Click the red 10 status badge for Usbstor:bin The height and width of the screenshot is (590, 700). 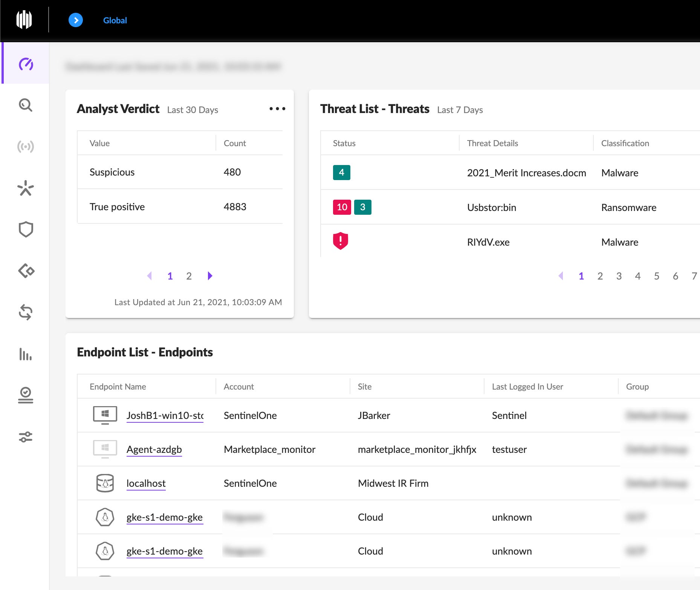[x=342, y=207]
